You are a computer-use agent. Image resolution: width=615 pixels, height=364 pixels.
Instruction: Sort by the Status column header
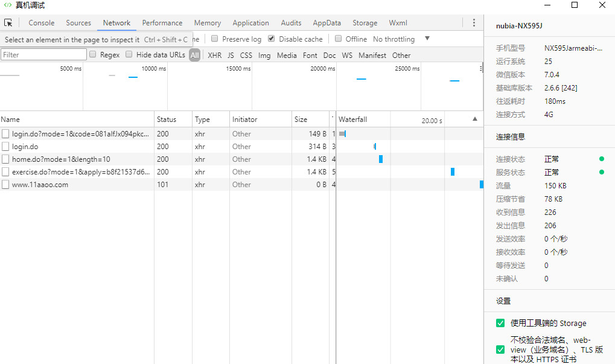coord(173,120)
